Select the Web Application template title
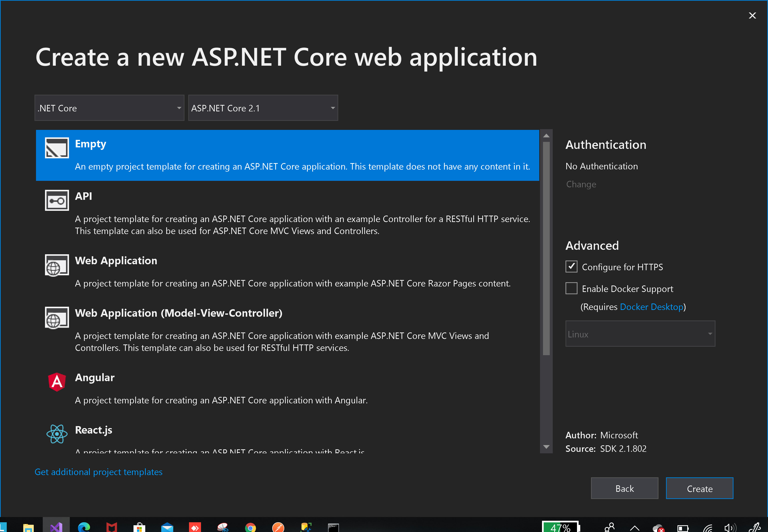Screen dimensions: 768x532 116,261
